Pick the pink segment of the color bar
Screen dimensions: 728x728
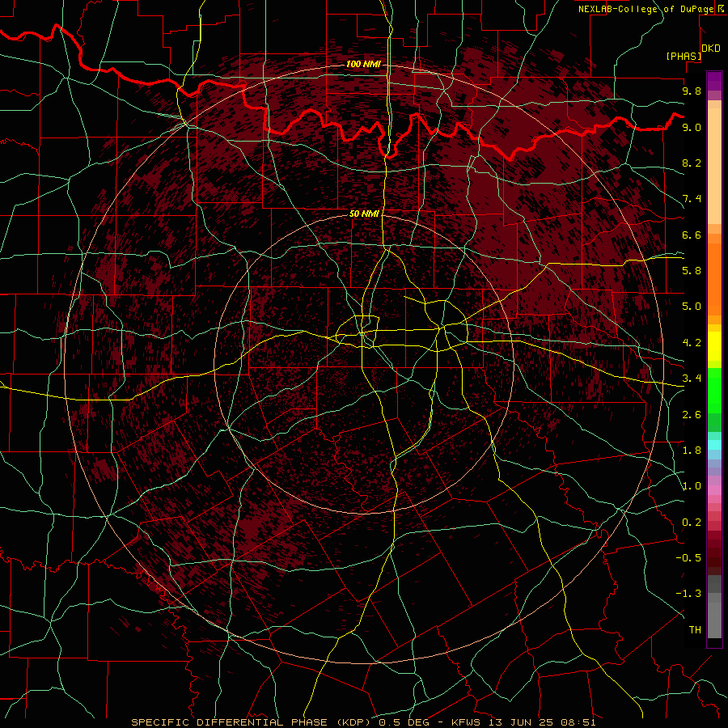pyautogui.click(x=714, y=490)
